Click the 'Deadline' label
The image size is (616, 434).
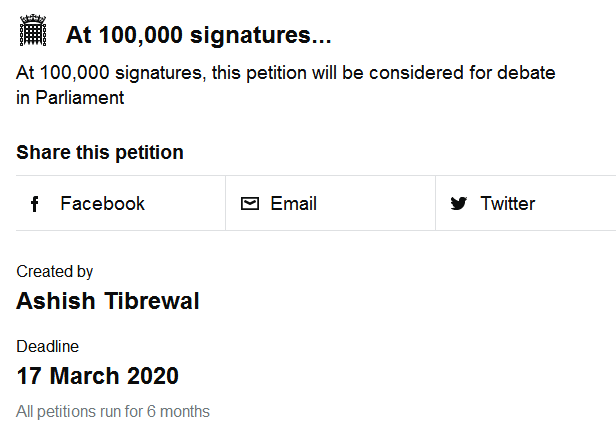point(48,346)
